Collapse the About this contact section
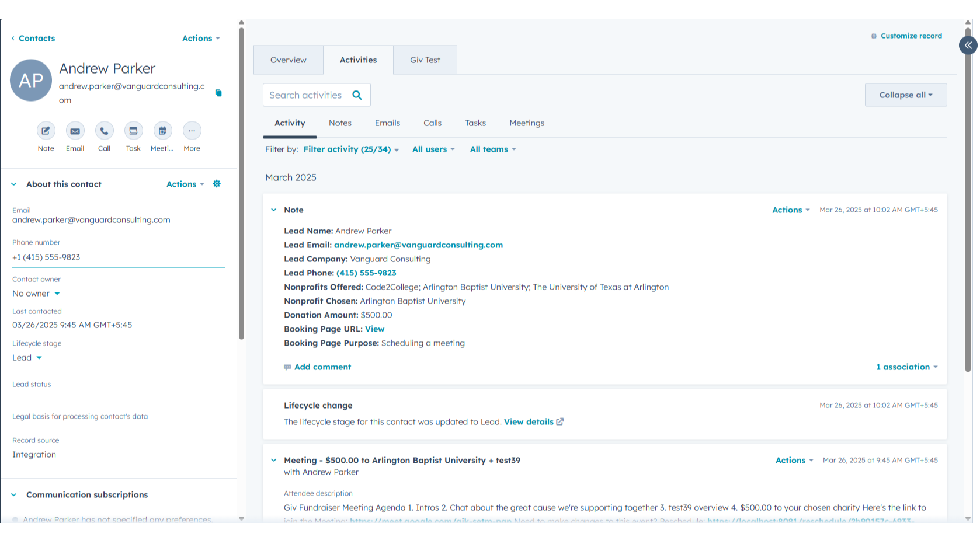Screen dimensions: 980x551 [x=14, y=184]
